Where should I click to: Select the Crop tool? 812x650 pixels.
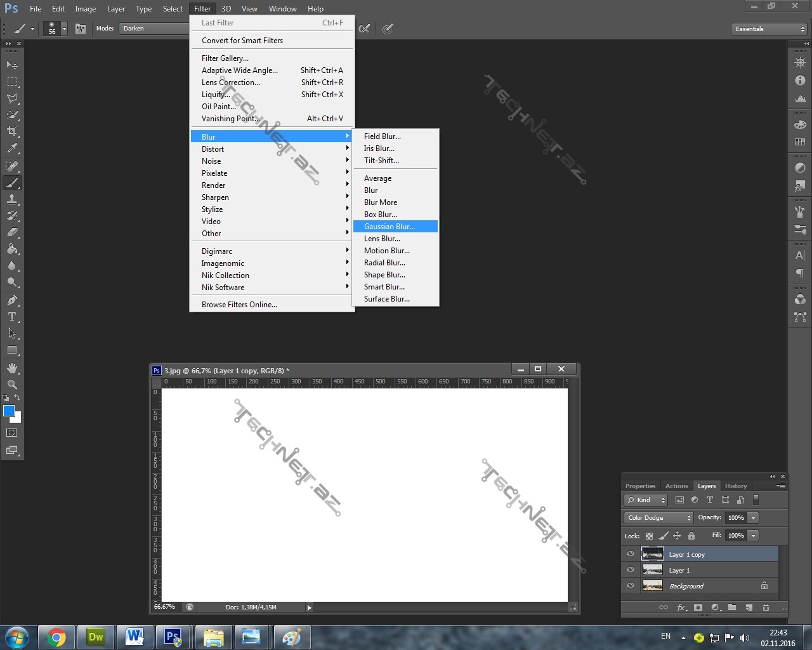(x=12, y=131)
